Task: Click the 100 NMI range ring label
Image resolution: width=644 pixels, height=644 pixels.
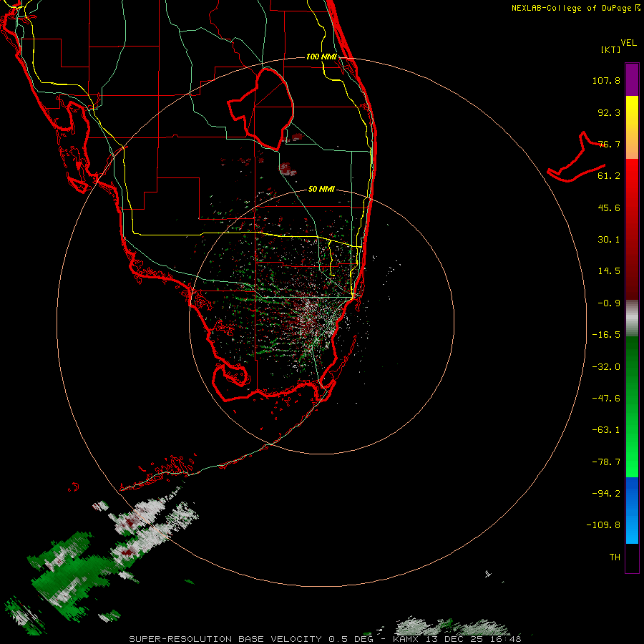Action: coord(321,57)
